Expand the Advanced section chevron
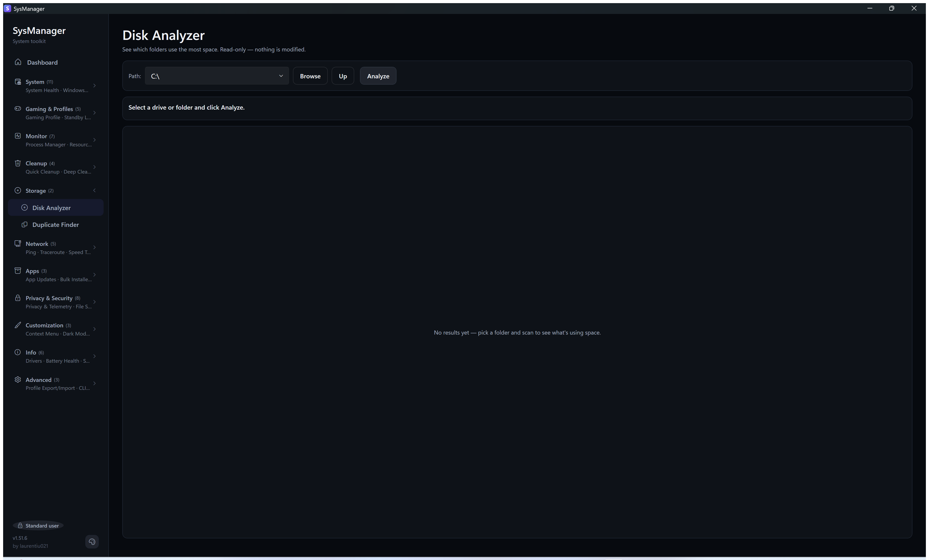This screenshot has width=929, height=560. (x=94, y=384)
